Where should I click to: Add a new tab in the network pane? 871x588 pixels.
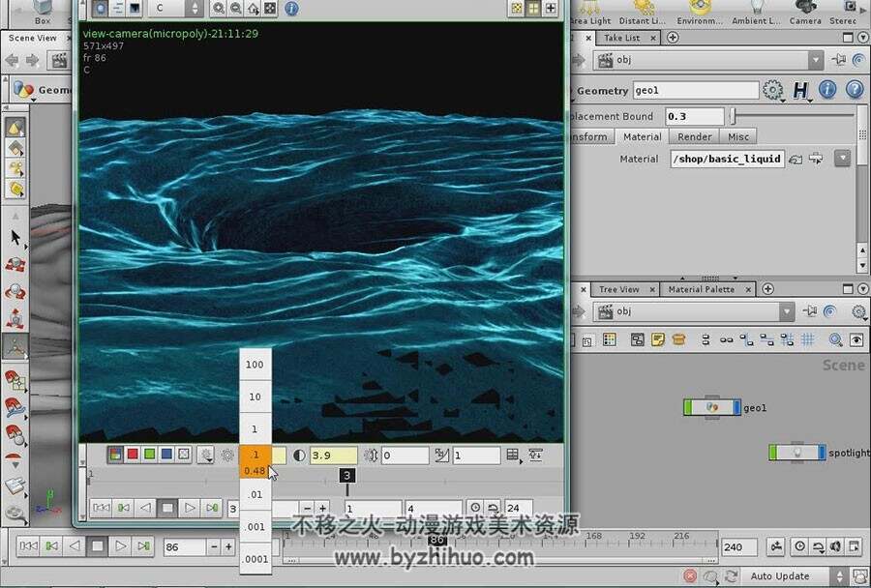click(767, 289)
